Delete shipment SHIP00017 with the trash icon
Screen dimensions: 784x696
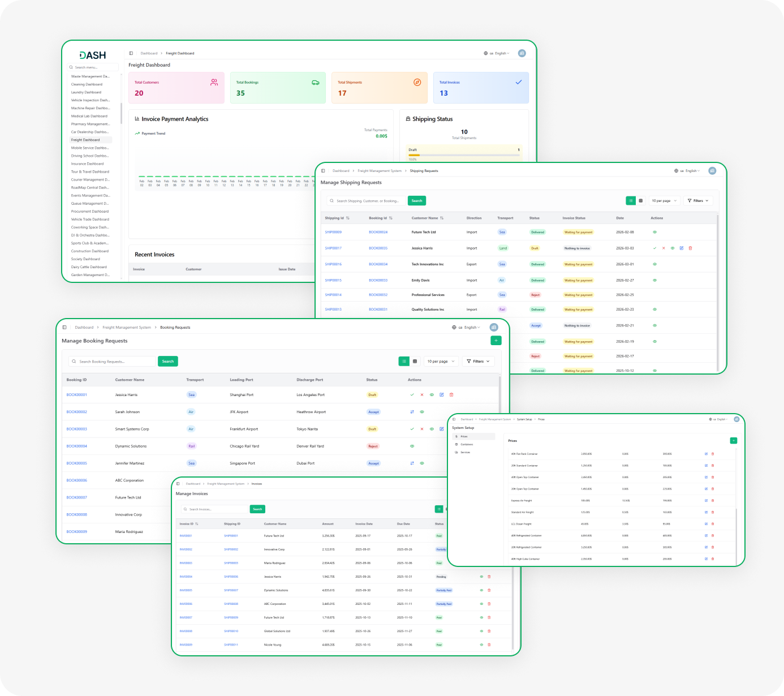[x=690, y=248]
